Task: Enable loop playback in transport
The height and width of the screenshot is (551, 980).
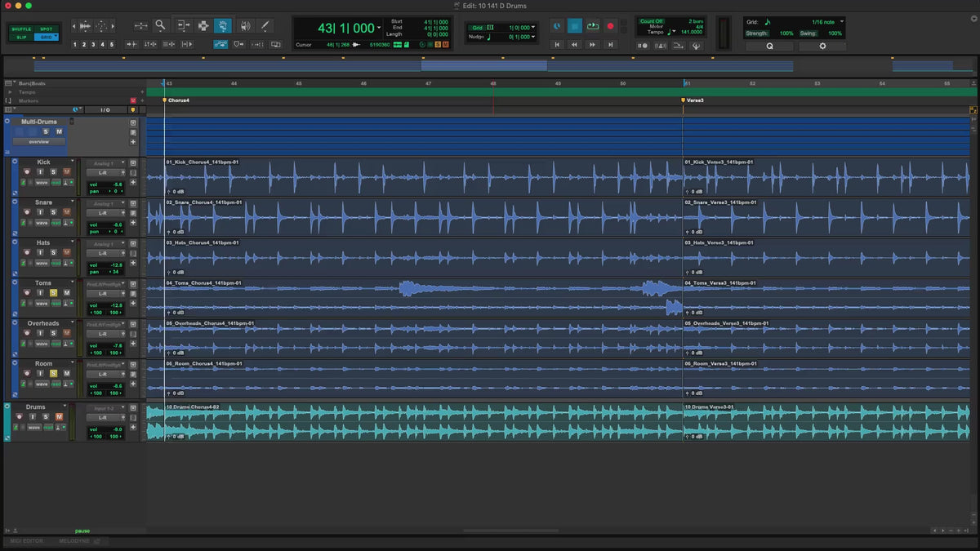Action: point(592,26)
